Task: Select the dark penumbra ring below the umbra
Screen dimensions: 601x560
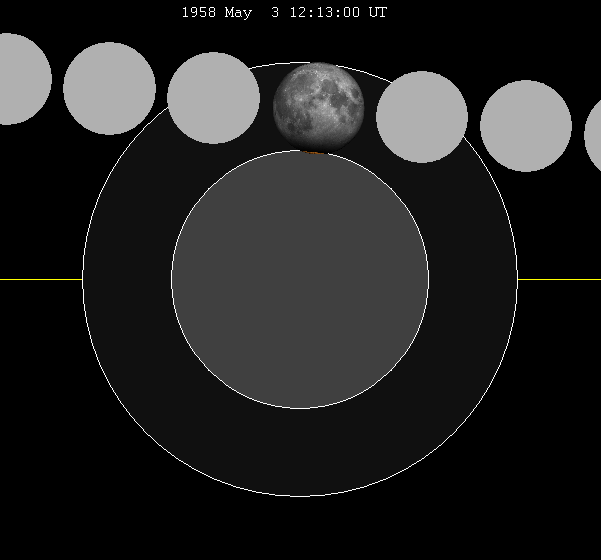Action: click(300, 452)
